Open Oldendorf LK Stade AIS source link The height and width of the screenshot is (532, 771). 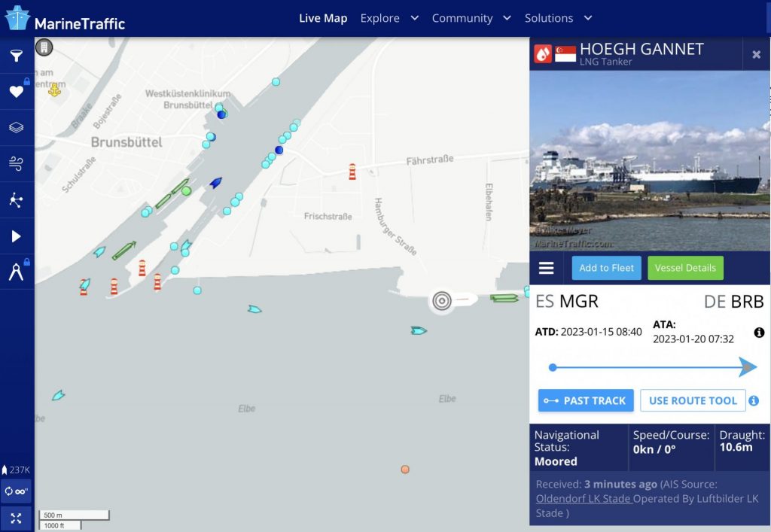(584, 499)
